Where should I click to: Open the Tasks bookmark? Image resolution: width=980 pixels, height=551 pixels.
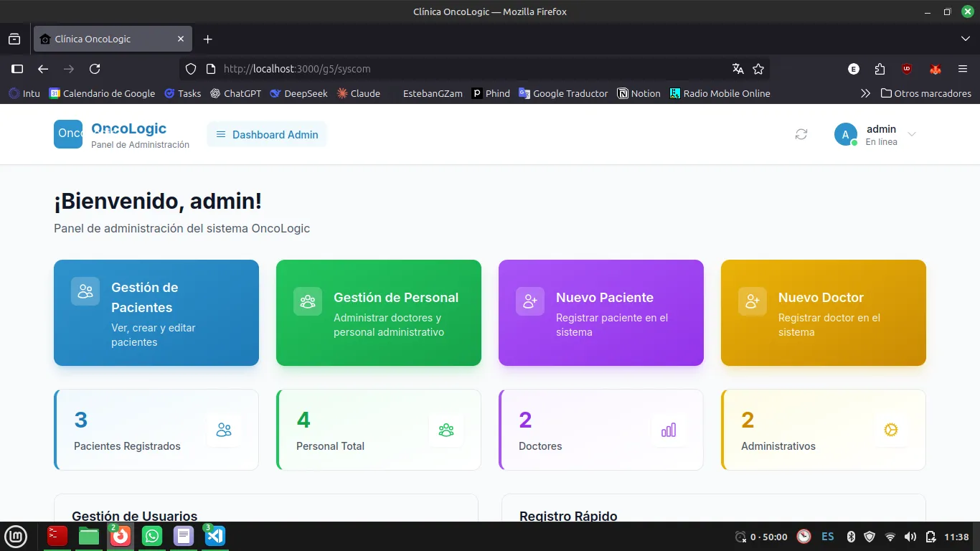click(x=182, y=93)
